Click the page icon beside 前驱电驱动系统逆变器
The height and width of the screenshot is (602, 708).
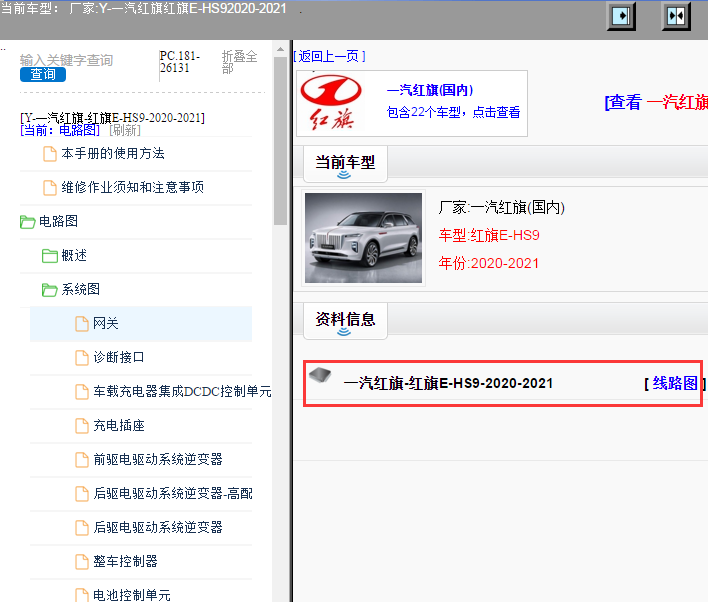[82, 459]
